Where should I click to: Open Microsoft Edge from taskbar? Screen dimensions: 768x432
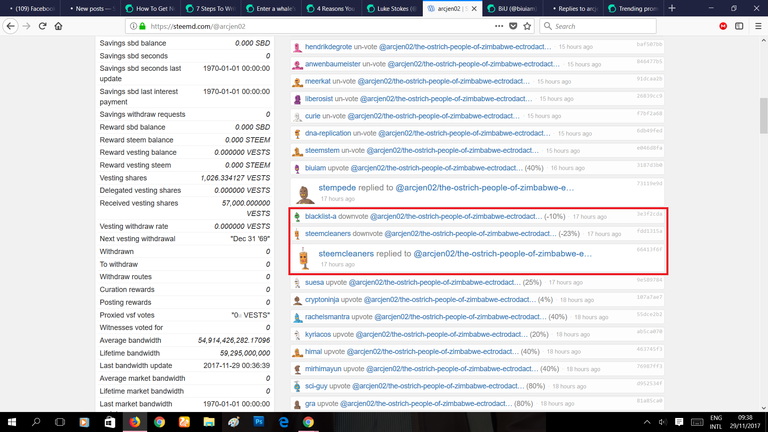[x=284, y=422]
